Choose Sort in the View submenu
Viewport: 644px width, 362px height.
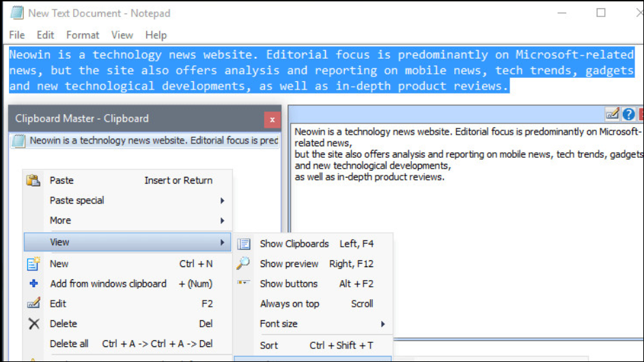coord(313,346)
